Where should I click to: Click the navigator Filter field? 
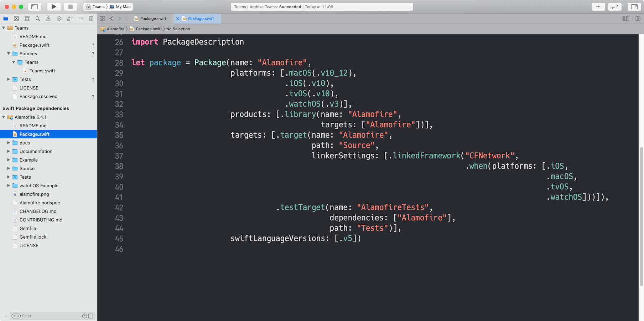click(50, 316)
